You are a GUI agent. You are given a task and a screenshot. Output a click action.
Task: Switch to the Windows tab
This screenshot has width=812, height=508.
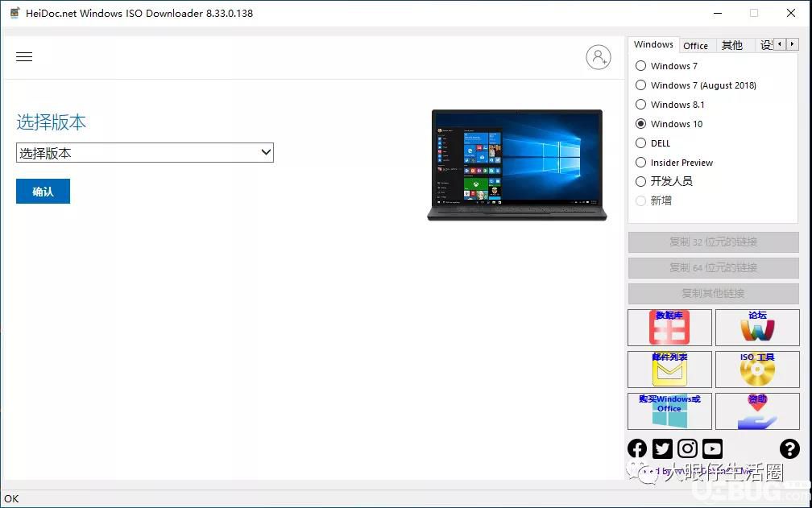pyautogui.click(x=653, y=44)
